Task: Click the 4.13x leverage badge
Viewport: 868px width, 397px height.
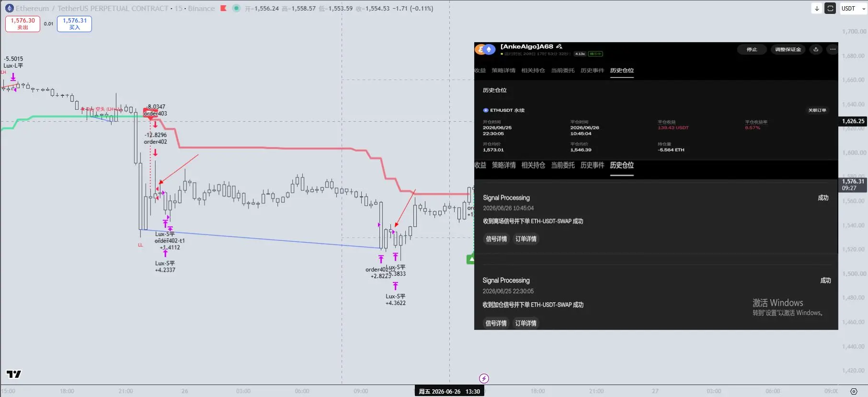Action: [580, 54]
